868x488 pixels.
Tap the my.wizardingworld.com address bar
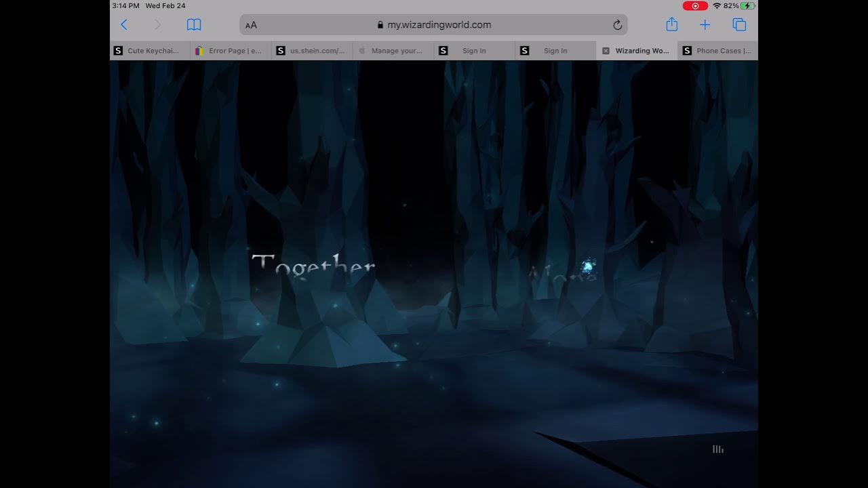(x=433, y=25)
